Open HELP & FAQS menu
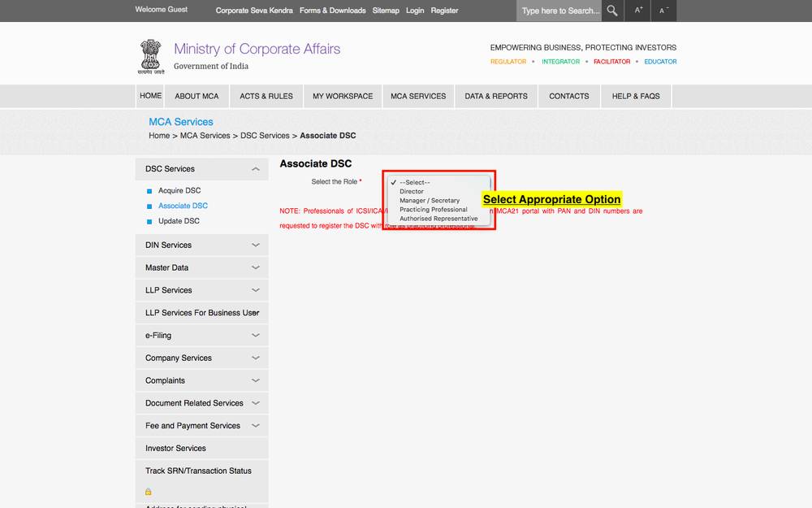 [x=636, y=97]
